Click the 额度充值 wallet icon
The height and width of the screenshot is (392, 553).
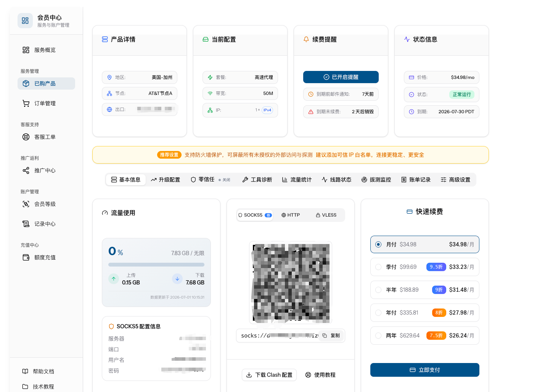[26, 257]
